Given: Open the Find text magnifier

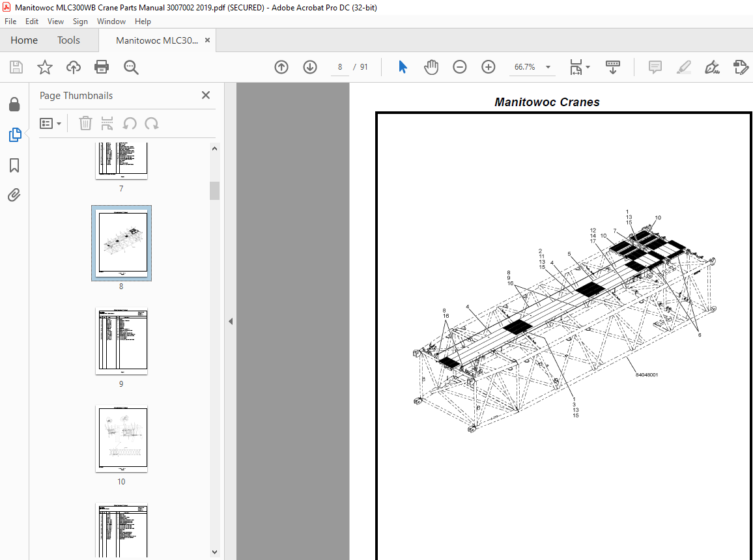Looking at the screenshot, I should coord(131,67).
